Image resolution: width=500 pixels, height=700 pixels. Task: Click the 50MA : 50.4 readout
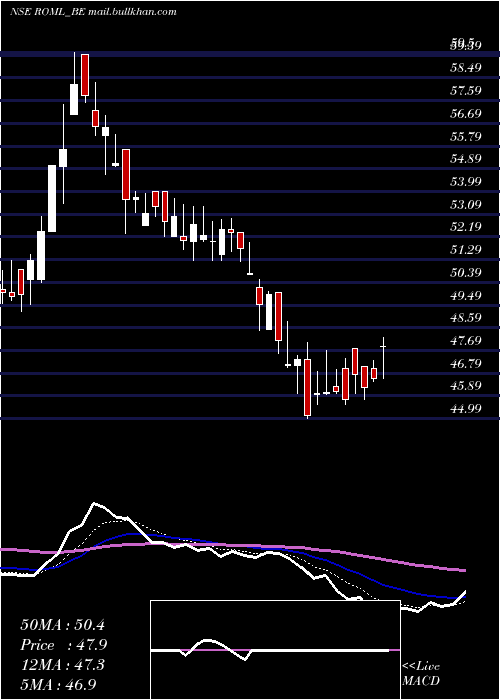point(62,625)
